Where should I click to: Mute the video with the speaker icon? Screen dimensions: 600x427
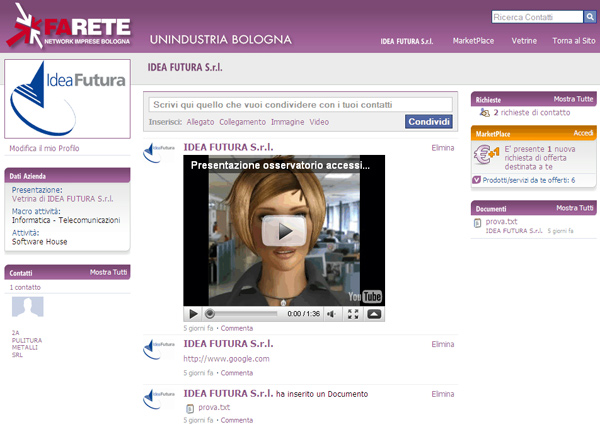331,314
